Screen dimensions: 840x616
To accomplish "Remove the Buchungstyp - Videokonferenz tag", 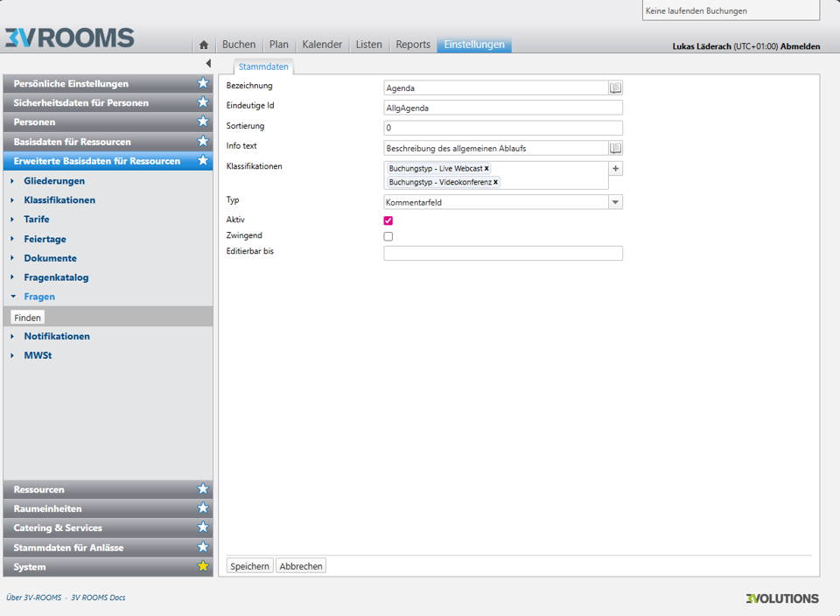I will click(x=495, y=182).
